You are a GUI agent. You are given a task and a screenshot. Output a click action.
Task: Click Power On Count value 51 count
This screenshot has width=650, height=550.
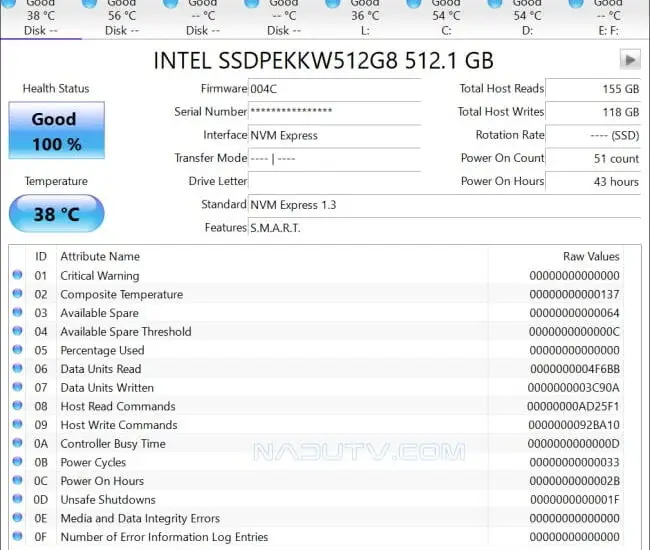pos(593,159)
